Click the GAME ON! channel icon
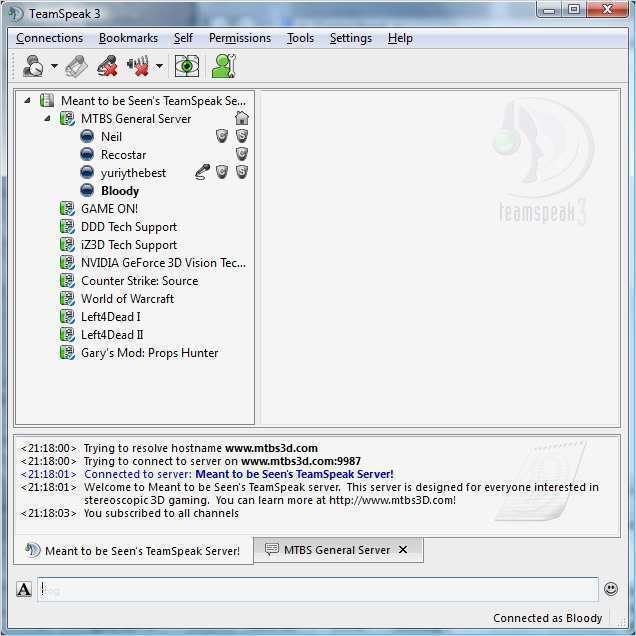 click(x=67, y=208)
